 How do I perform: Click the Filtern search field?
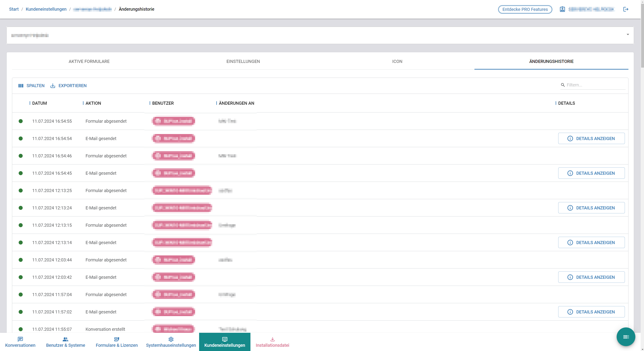pyautogui.click(x=595, y=85)
